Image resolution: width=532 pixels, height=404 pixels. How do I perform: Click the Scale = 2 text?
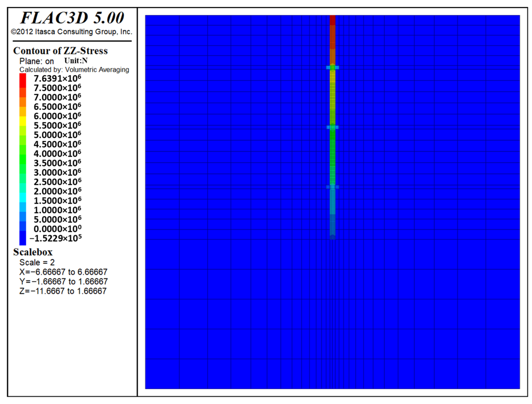(37, 262)
